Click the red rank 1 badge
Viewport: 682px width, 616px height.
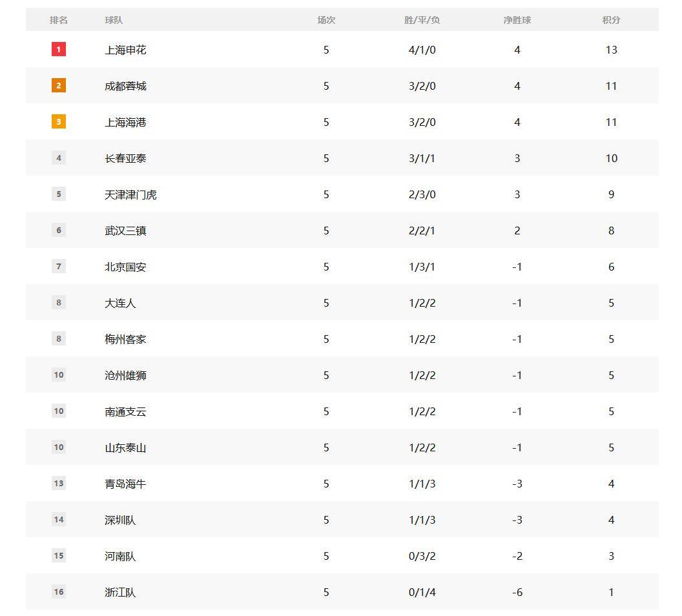pos(59,49)
